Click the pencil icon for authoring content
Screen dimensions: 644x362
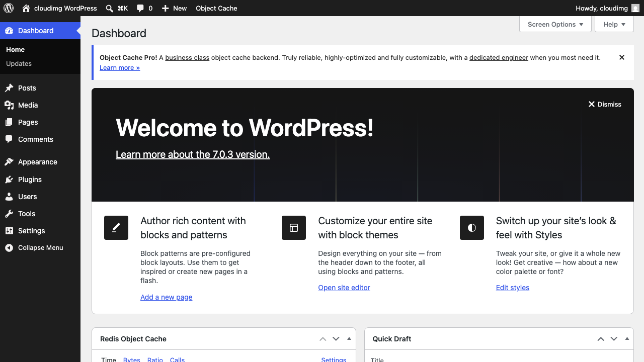(116, 228)
